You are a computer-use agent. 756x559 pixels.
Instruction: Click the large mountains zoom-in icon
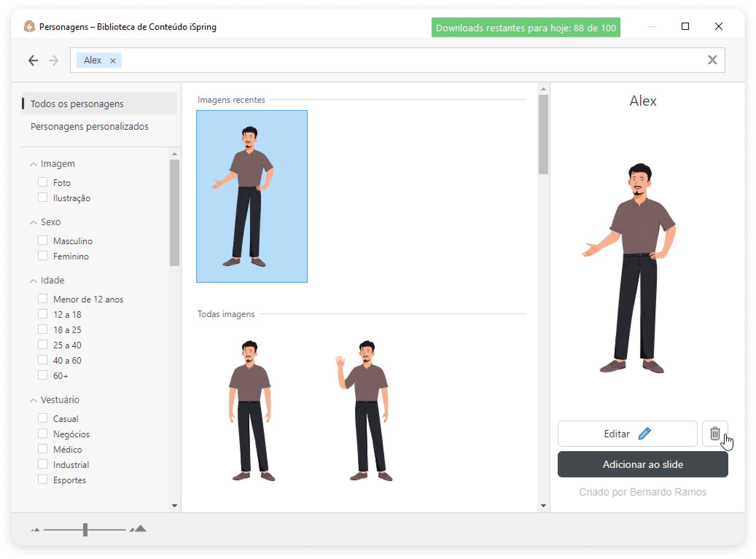139,529
